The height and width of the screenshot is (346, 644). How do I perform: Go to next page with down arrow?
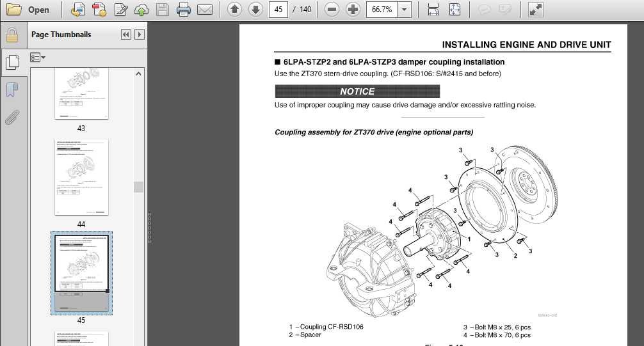coord(255,10)
